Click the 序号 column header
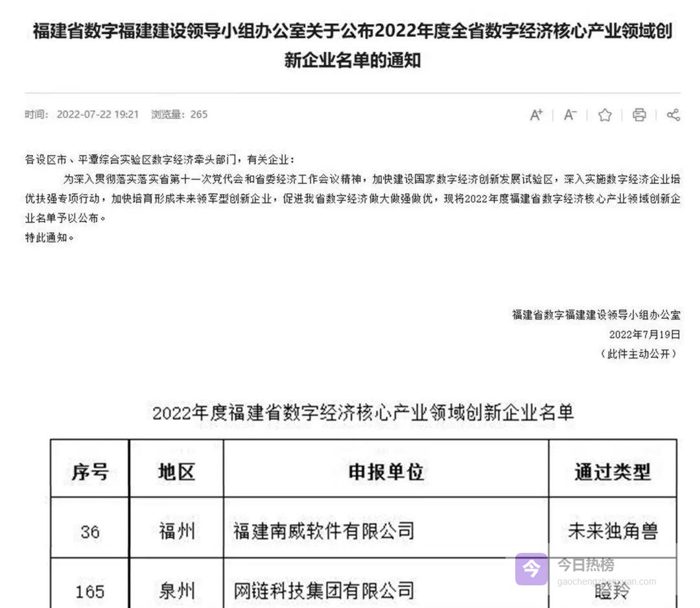Viewport: 700px width, 608px height. click(x=90, y=471)
